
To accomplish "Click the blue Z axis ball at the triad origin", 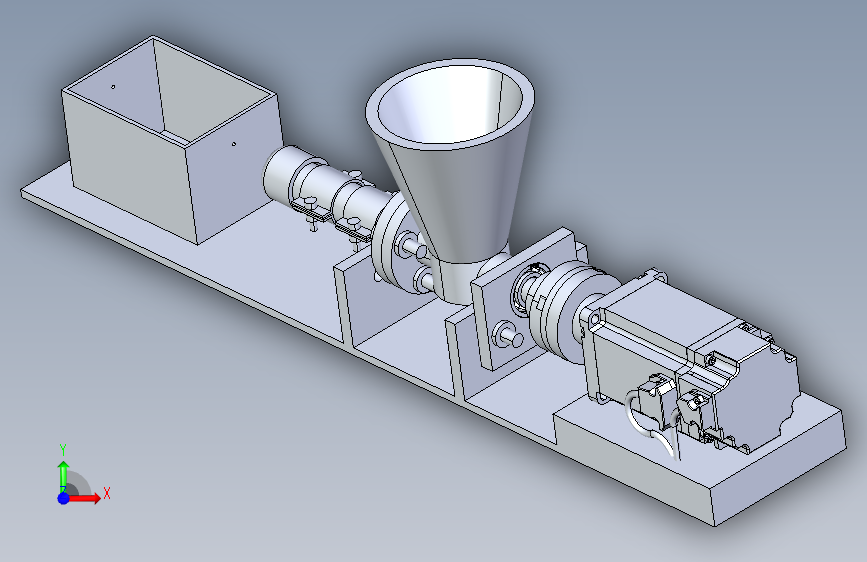I will 64,498.
